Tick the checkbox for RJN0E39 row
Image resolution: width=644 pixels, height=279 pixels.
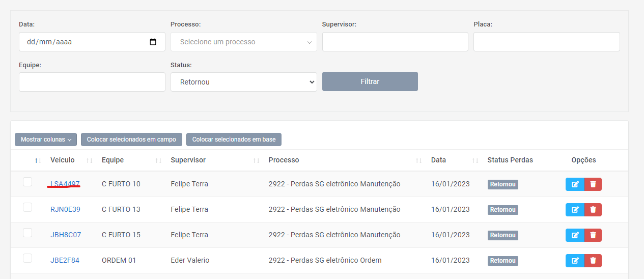27,207
